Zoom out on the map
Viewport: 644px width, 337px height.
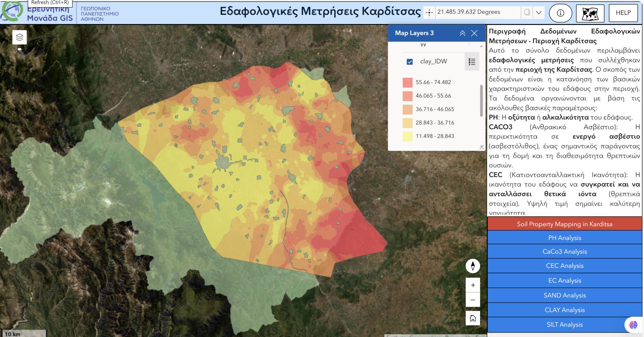[x=473, y=300]
